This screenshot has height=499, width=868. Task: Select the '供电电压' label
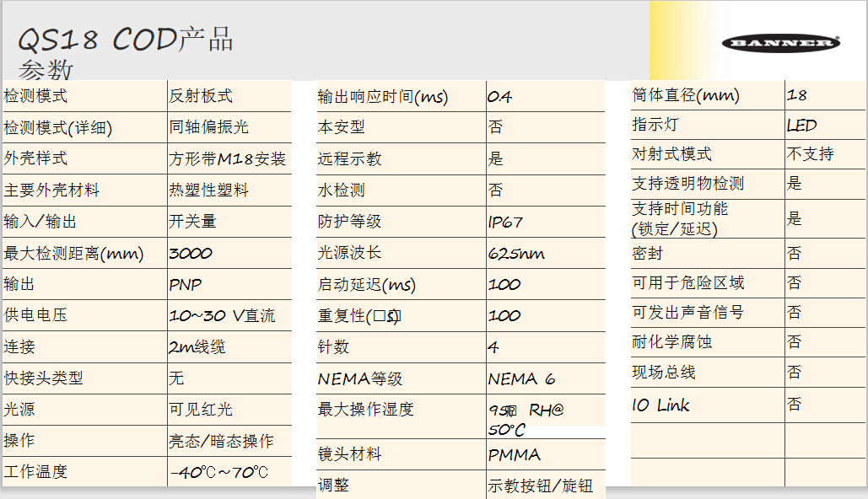tap(35, 314)
